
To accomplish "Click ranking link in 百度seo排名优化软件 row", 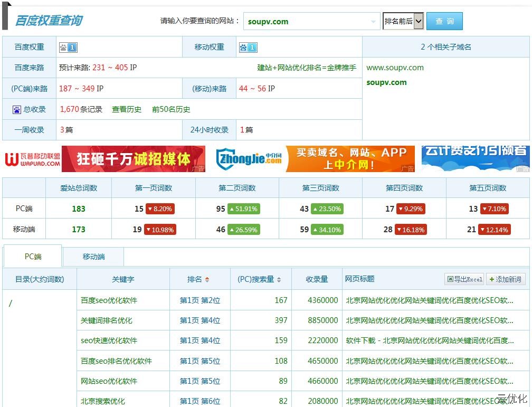I will [200, 361].
